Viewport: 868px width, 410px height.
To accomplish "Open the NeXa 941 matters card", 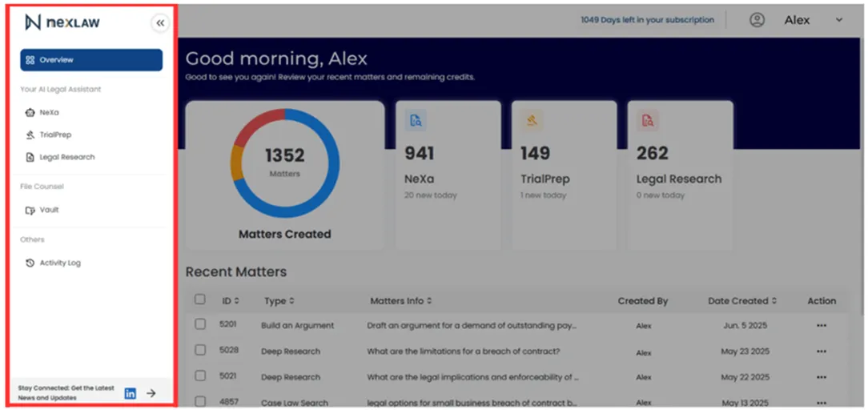I will (448, 175).
